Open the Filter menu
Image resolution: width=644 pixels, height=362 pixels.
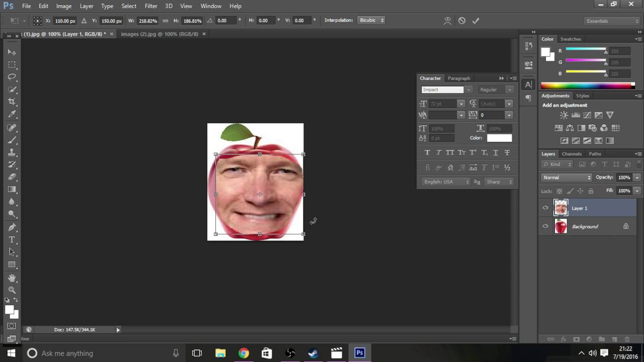point(151,6)
